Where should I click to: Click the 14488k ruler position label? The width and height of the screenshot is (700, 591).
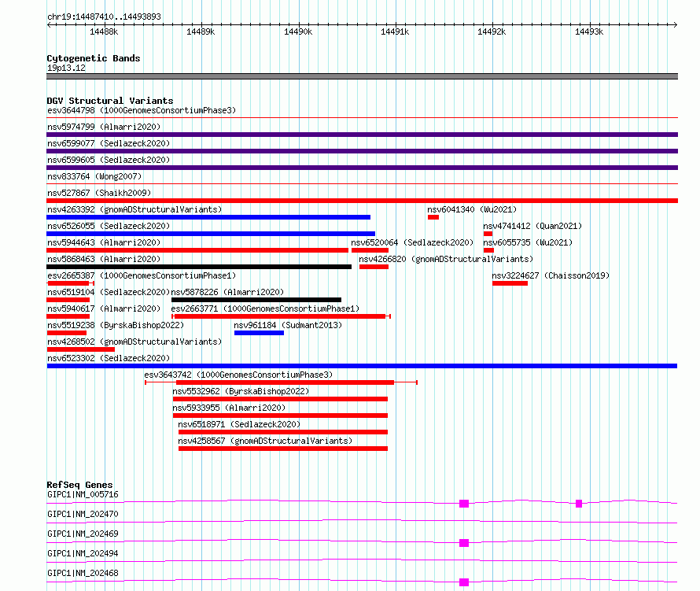[104, 31]
